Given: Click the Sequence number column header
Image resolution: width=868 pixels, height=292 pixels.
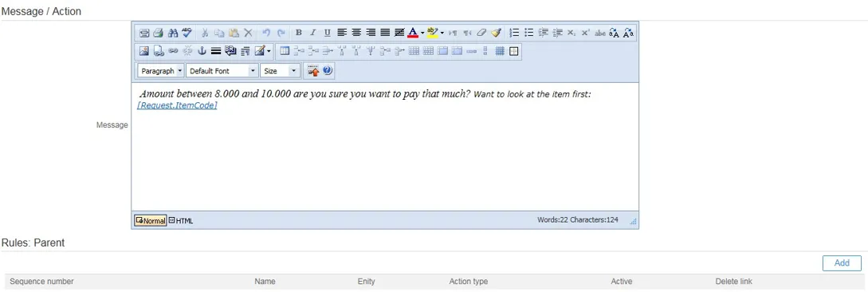Looking at the screenshot, I should pyautogui.click(x=41, y=282).
